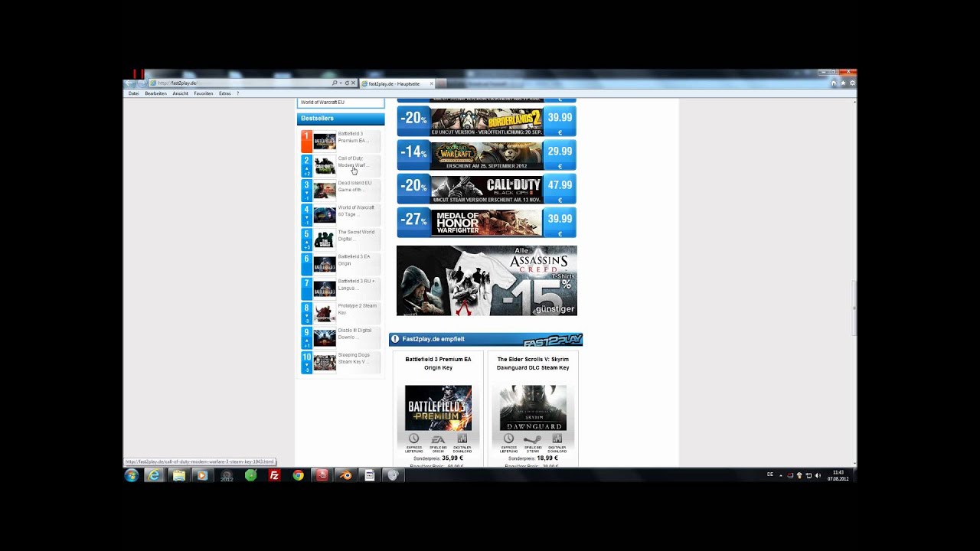Viewport: 980px width, 551px height.
Task: Click the DE language indicator in tray
Action: click(x=770, y=475)
